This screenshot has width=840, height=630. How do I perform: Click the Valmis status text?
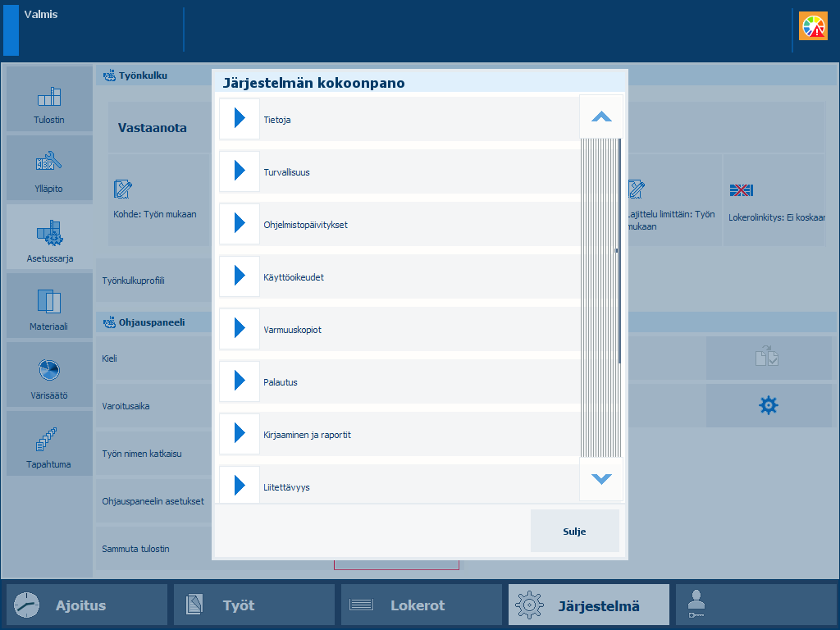point(41,15)
